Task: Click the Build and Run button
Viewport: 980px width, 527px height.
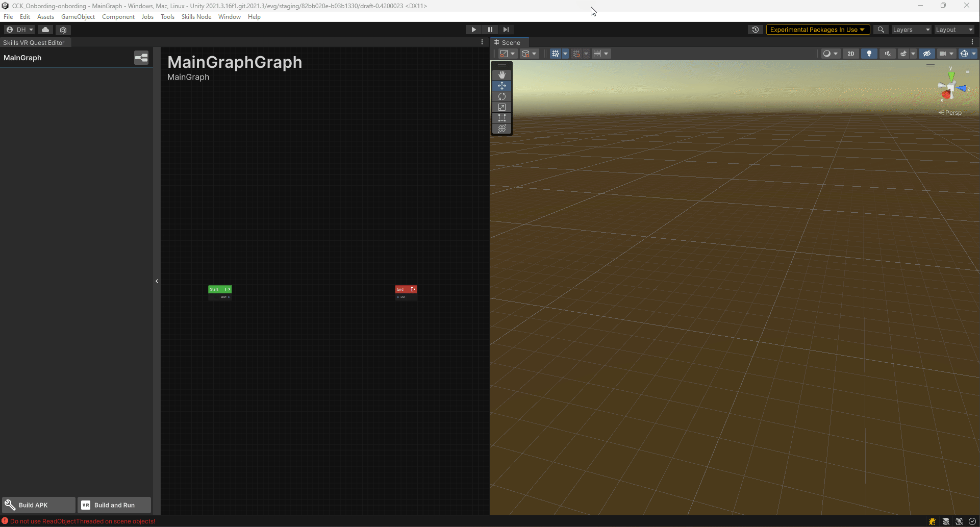Action: click(x=114, y=505)
